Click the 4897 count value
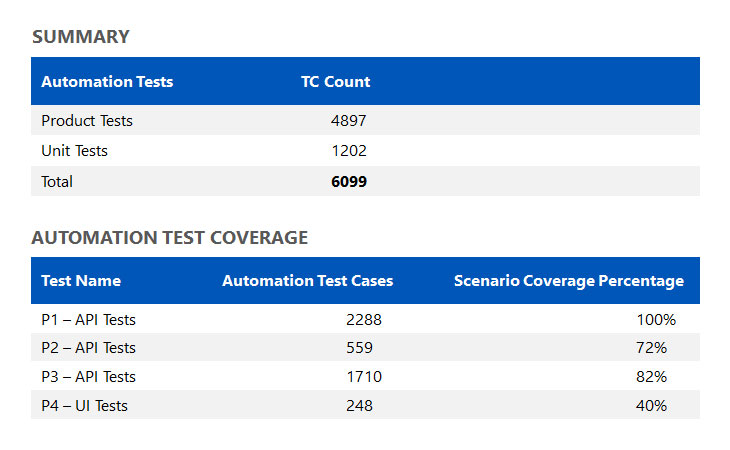Screen dimensions: 730x450 349,121
